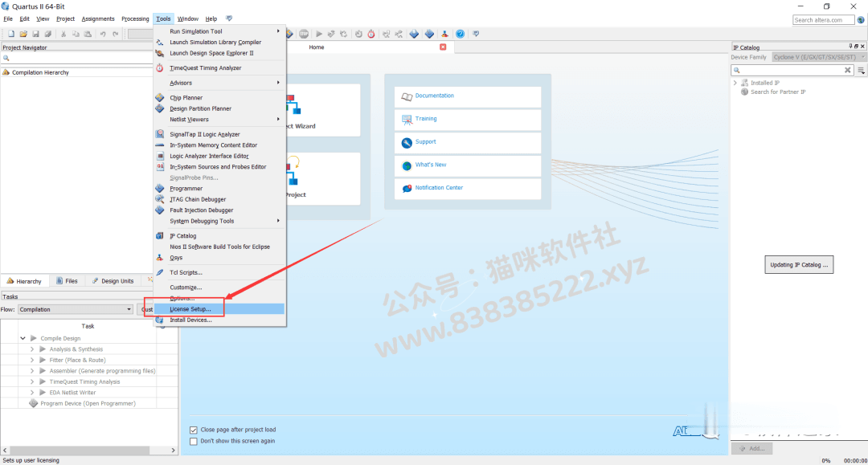
Task: Switch to the Files tab
Action: (x=67, y=281)
